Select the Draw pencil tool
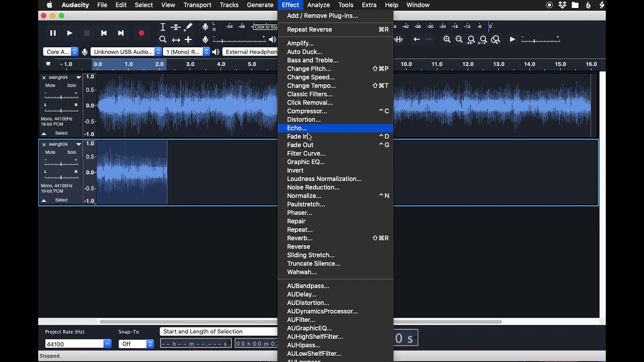Viewport: 644px width, 362px height. click(188, 27)
